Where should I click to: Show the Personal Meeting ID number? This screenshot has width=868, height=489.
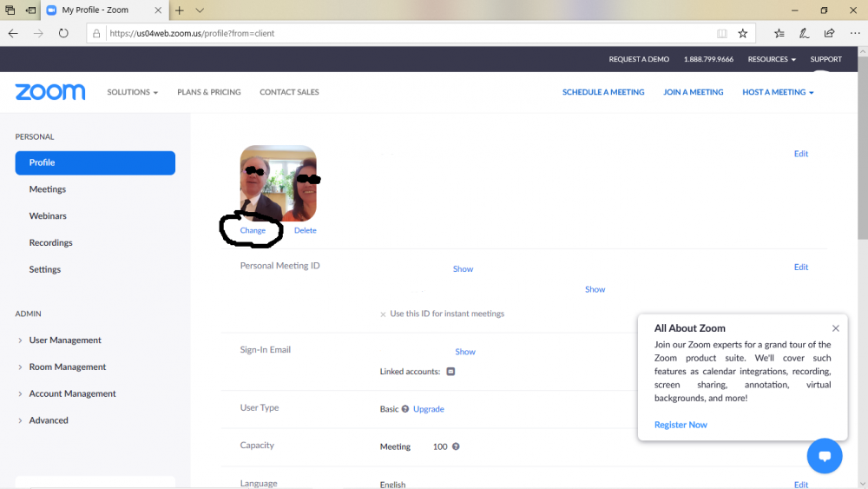[x=463, y=269]
